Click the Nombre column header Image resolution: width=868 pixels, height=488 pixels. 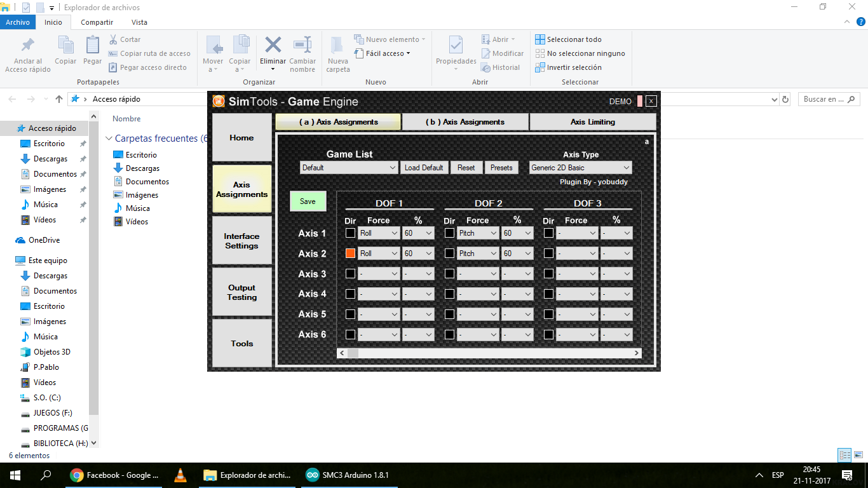click(126, 119)
